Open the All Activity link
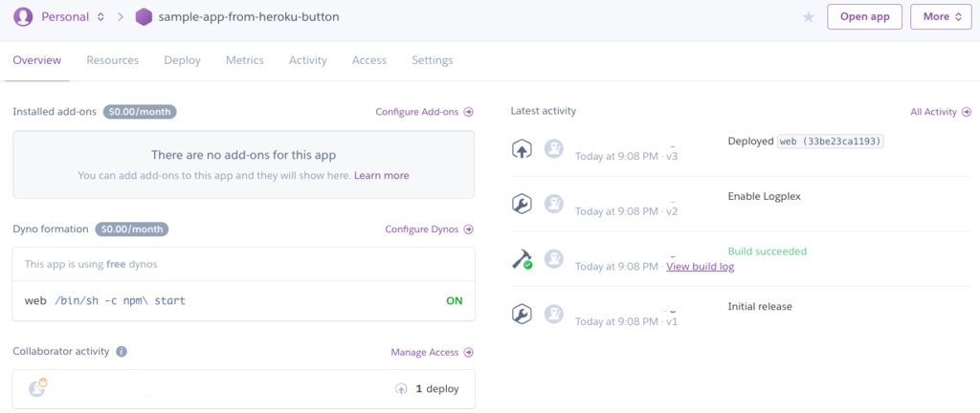This screenshot has height=413, width=980. pyautogui.click(x=941, y=112)
